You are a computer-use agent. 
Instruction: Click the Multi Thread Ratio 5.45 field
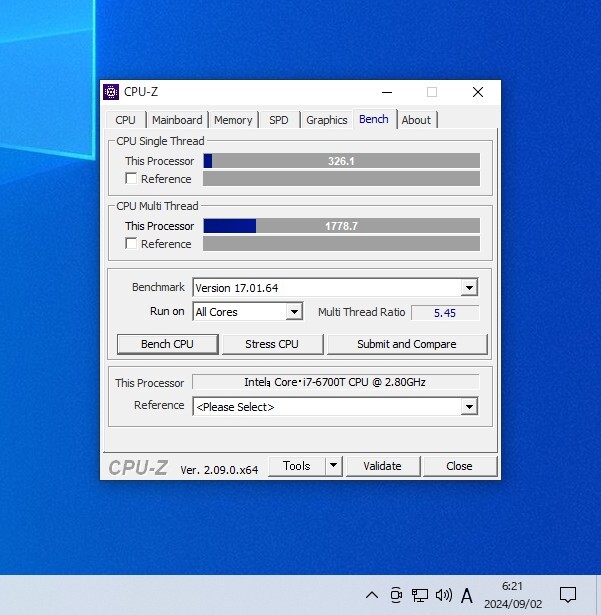(445, 313)
